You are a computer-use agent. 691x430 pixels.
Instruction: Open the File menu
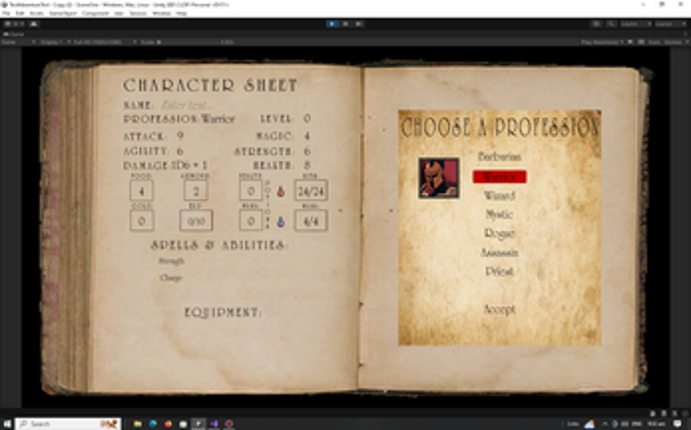point(6,13)
